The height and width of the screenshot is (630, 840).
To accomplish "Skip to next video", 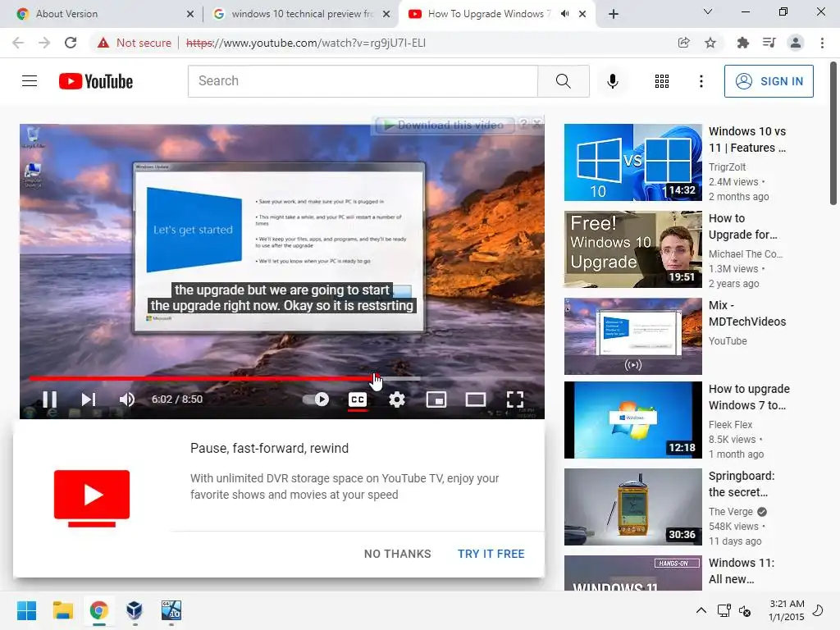I will (x=89, y=399).
